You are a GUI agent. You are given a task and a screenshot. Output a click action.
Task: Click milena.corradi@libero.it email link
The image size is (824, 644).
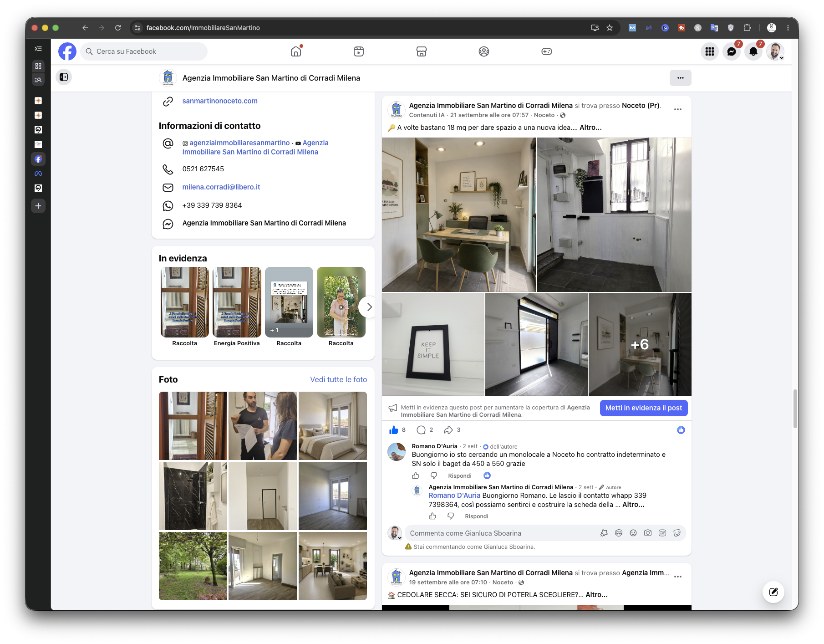tap(221, 187)
